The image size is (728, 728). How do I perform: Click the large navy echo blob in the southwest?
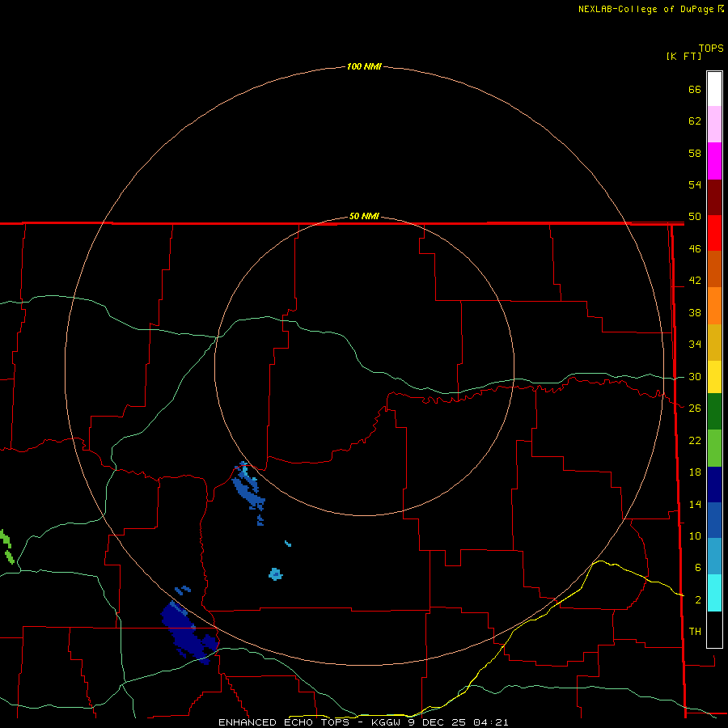(x=188, y=633)
